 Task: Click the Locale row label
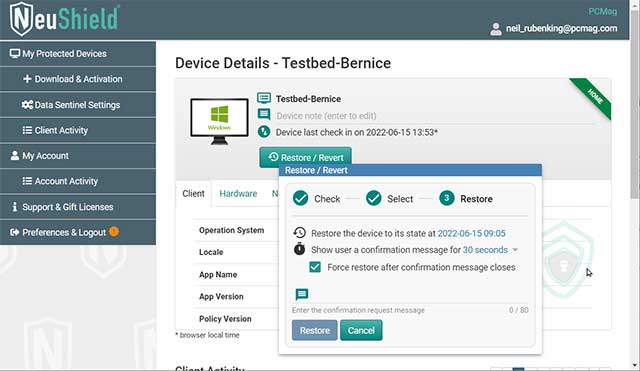pyautogui.click(x=211, y=252)
